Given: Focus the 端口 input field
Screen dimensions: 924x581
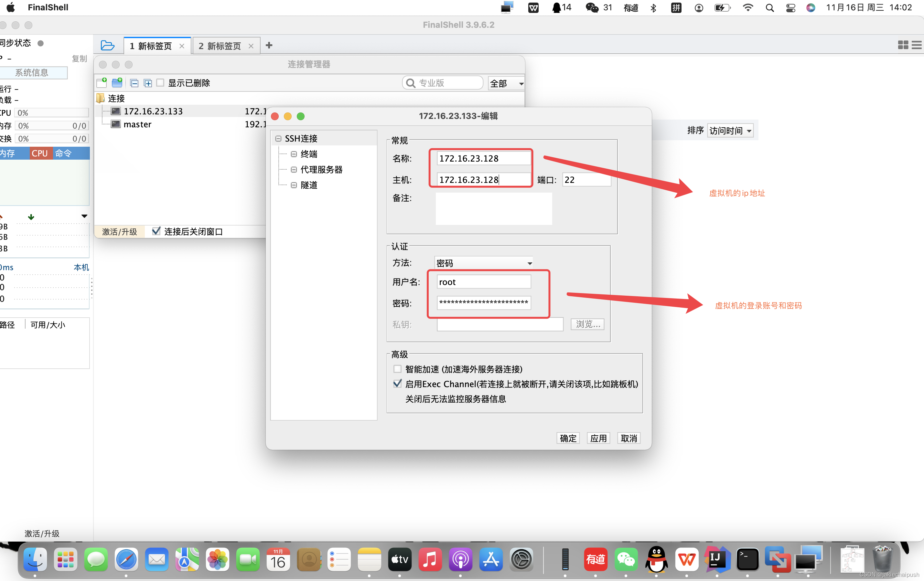Looking at the screenshot, I should coord(586,179).
